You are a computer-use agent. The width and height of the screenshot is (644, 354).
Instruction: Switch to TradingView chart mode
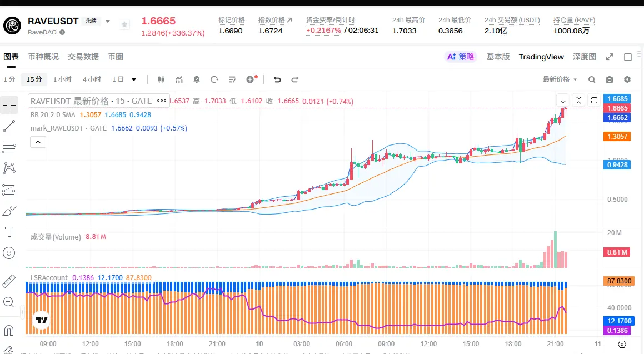pos(541,57)
